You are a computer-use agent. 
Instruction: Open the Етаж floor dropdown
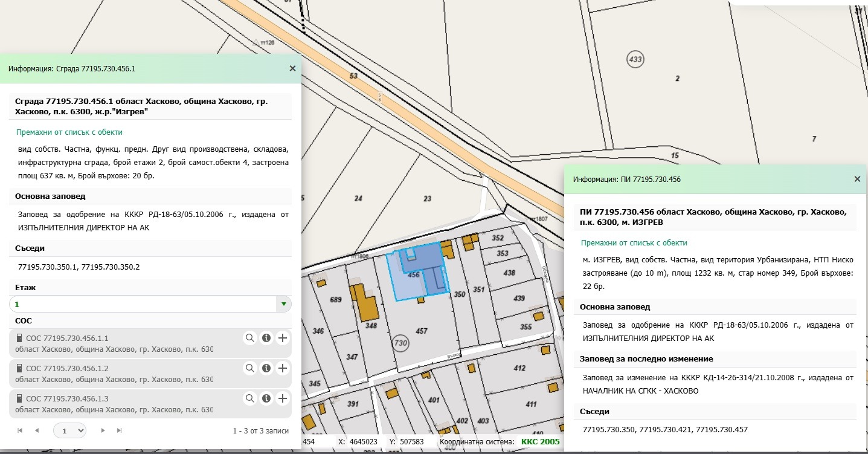pyautogui.click(x=283, y=304)
